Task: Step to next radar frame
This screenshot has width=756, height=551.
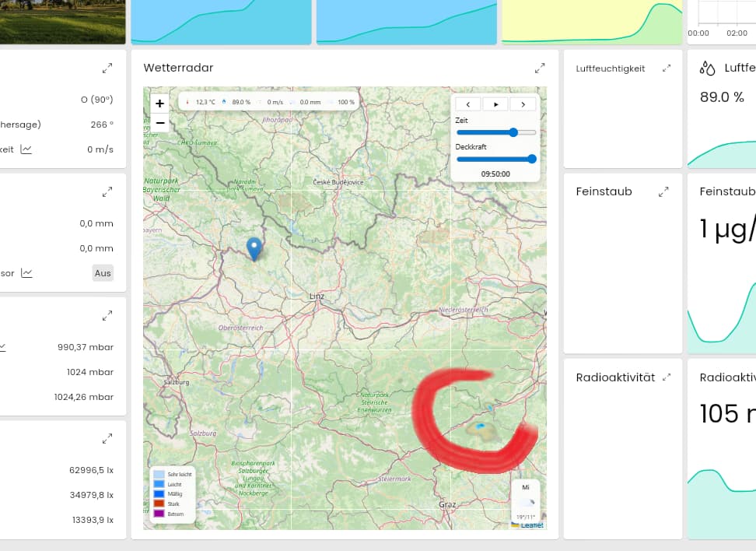Action: click(x=523, y=104)
